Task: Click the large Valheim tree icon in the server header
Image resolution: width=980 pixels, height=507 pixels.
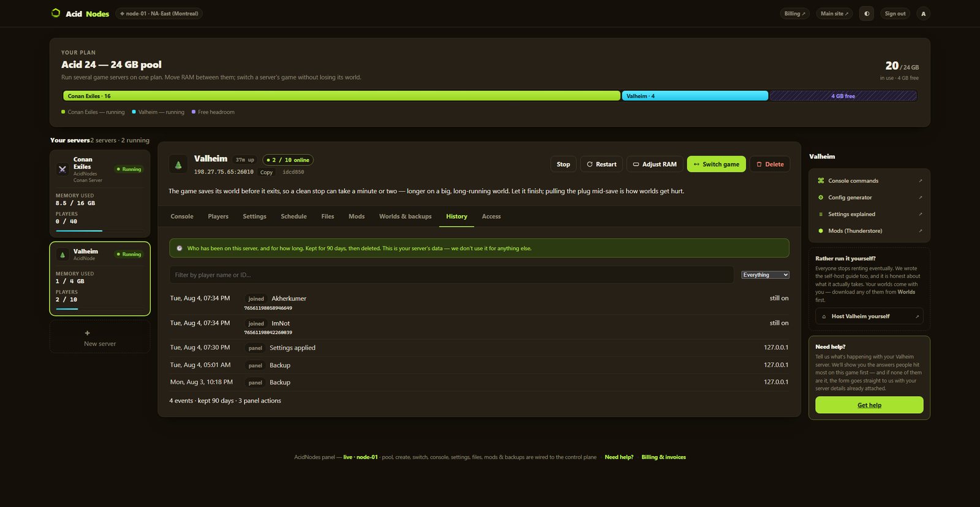Action: pos(178,164)
